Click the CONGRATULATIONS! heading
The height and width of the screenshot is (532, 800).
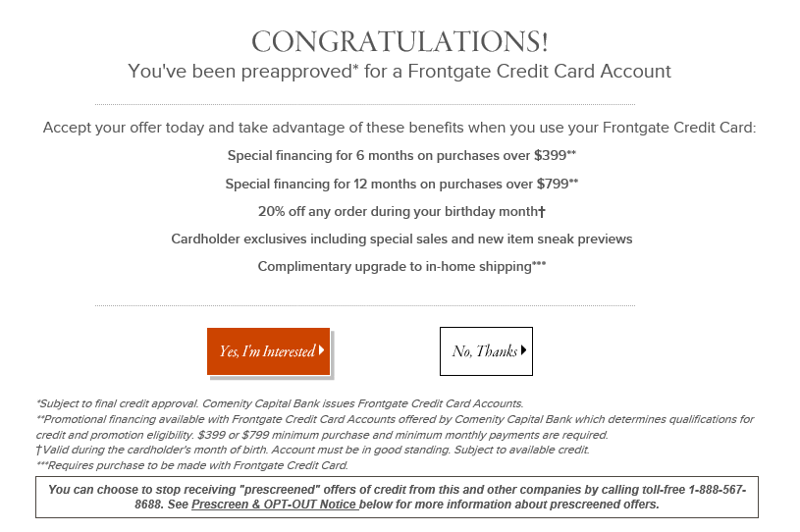(400, 42)
